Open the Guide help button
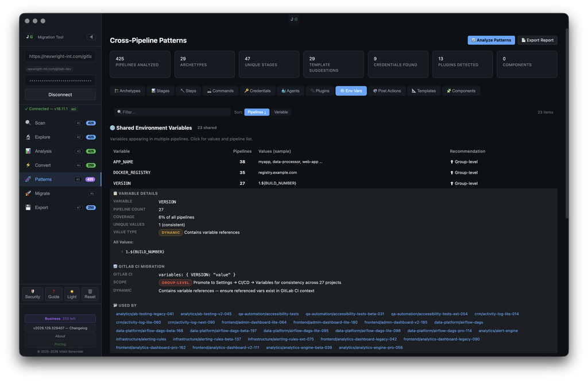 53,294
